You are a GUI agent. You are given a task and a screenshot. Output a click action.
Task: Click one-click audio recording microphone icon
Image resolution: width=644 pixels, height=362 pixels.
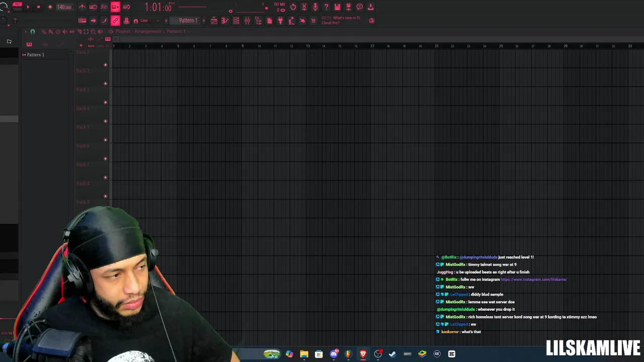click(x=315, y=7)
